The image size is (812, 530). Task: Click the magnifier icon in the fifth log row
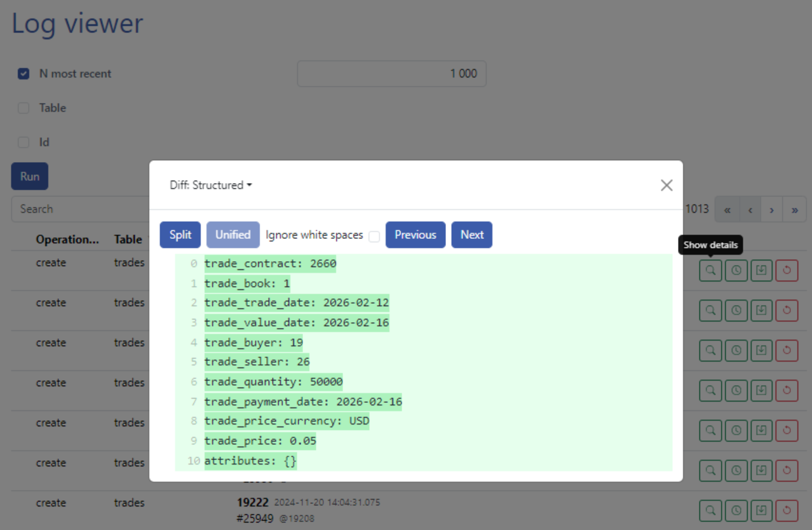tap(710, 430)
